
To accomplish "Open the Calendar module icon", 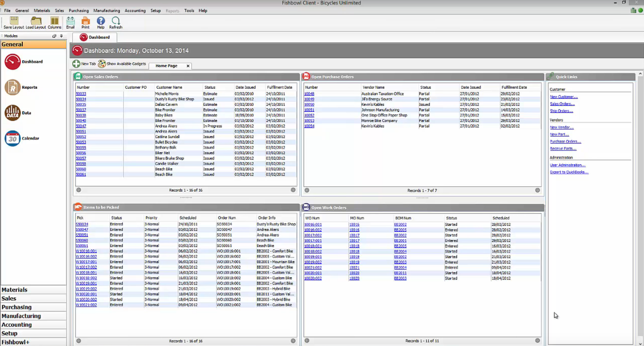I will click(x=12, y=138).
